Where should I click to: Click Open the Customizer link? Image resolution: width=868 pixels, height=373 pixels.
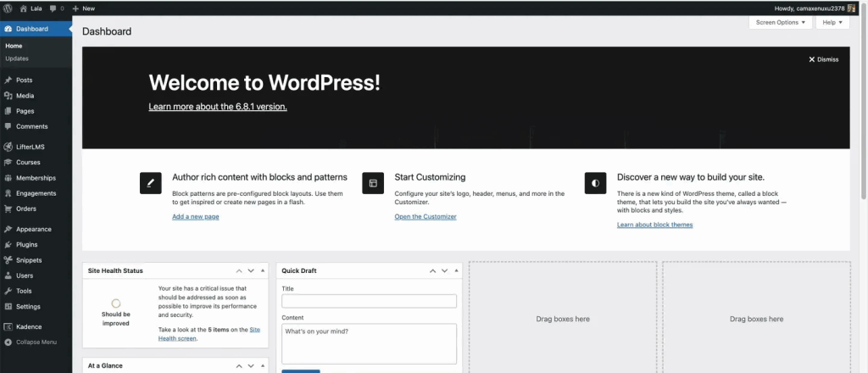click(426, 217)
